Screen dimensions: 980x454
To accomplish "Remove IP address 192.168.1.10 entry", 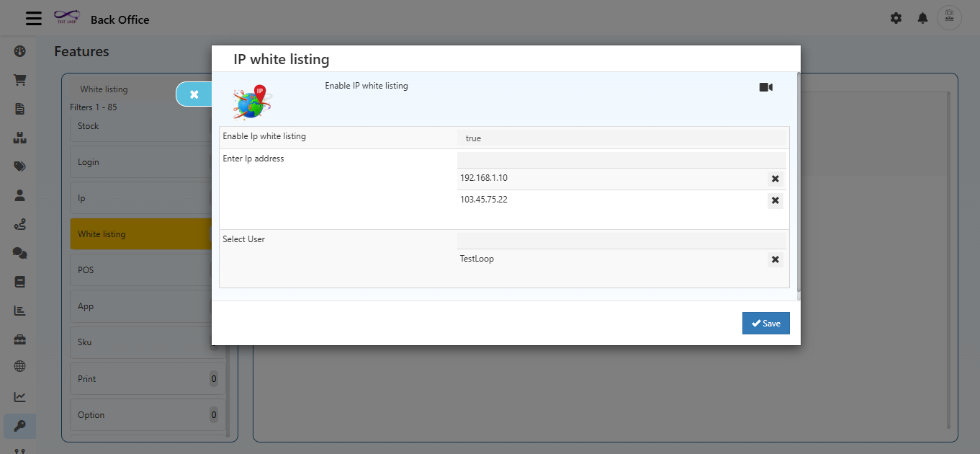I will pos(775,178).
